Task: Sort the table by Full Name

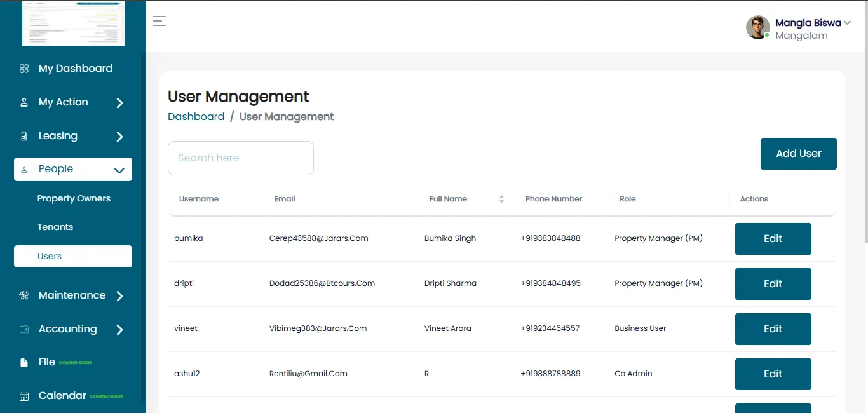Action: 501,199
